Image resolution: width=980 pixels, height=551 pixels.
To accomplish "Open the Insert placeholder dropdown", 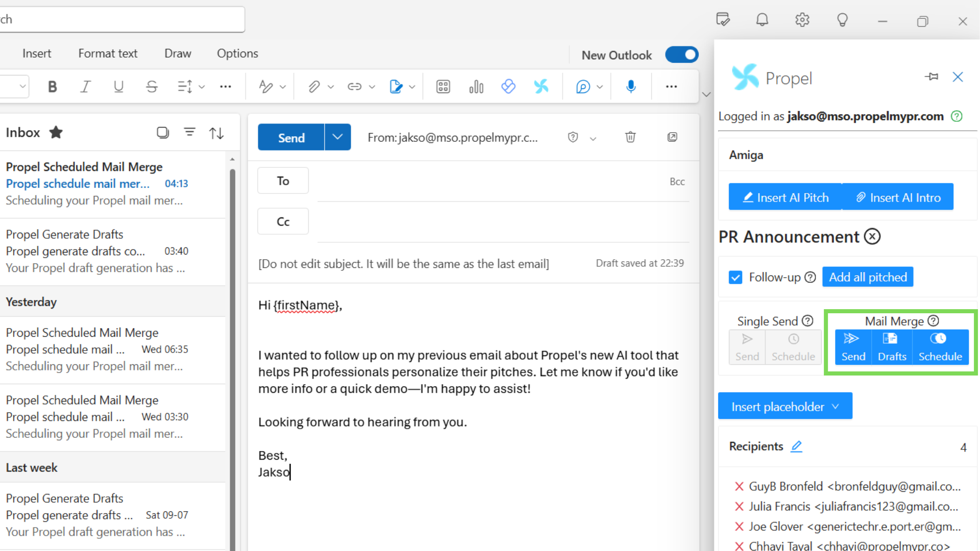I will pyautogui.click(x=785, y=406).
